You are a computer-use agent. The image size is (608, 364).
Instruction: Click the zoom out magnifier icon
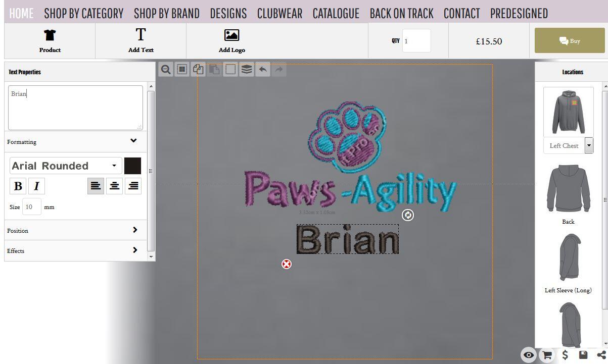click(165, 70)
